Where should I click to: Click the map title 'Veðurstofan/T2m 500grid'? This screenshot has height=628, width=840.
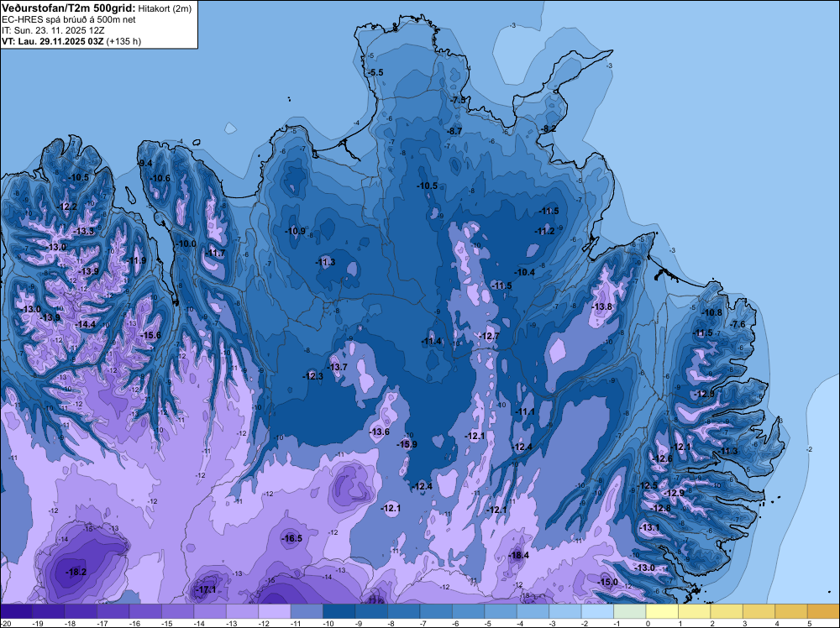(x=69, y=8)
